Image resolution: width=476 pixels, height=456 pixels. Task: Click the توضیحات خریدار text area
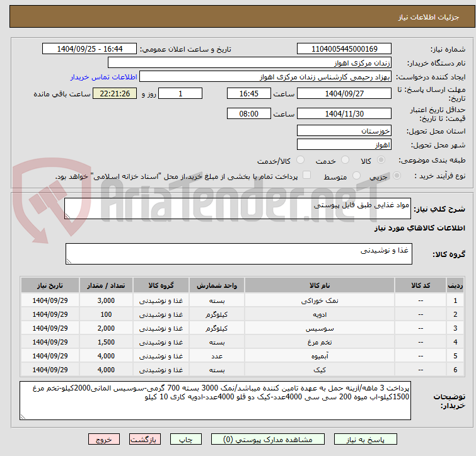tap(215, 401)
